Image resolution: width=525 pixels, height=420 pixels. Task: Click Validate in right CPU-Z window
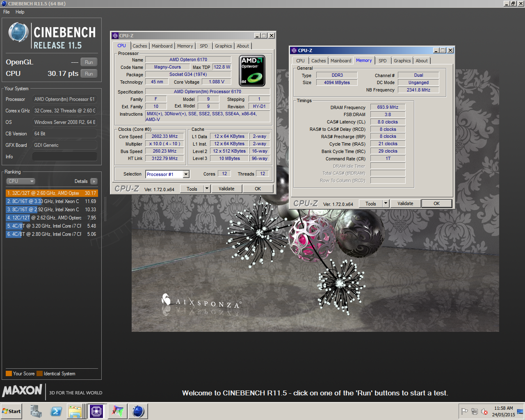pos(405,203)
